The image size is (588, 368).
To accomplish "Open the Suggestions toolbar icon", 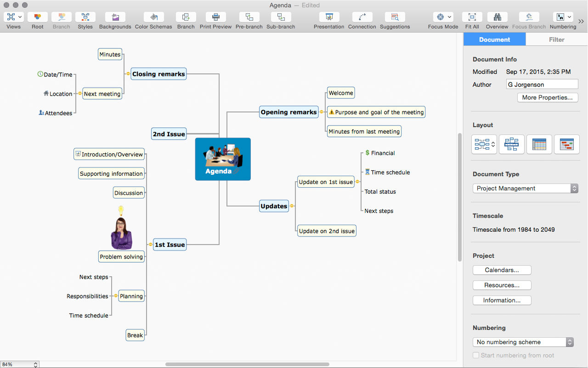I will 395,17.
